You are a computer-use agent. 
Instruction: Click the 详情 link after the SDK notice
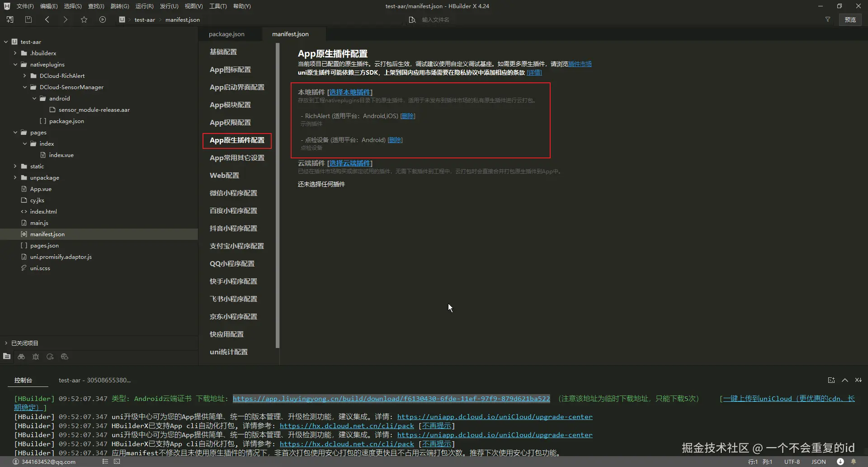534,72
